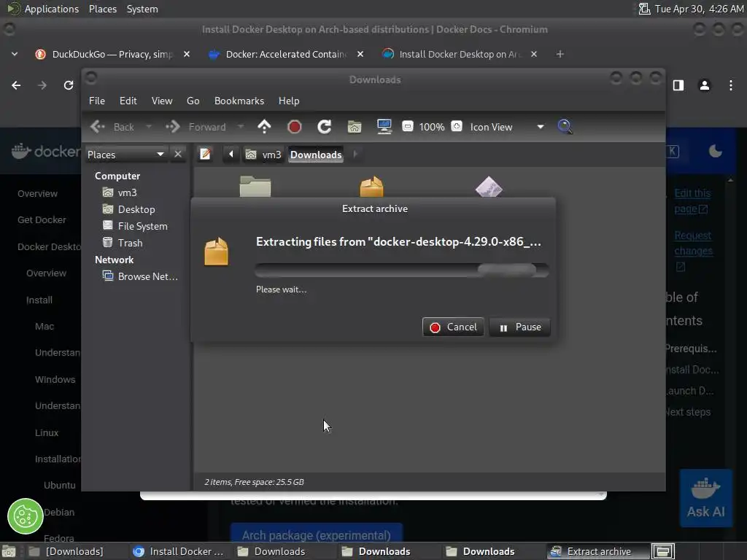Open the Bookmarks menu
The image size is (747, 560).
point(239,101)
